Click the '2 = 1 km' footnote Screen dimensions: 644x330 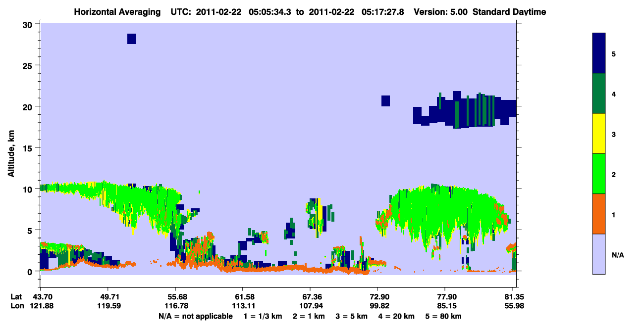coord(309,316)
